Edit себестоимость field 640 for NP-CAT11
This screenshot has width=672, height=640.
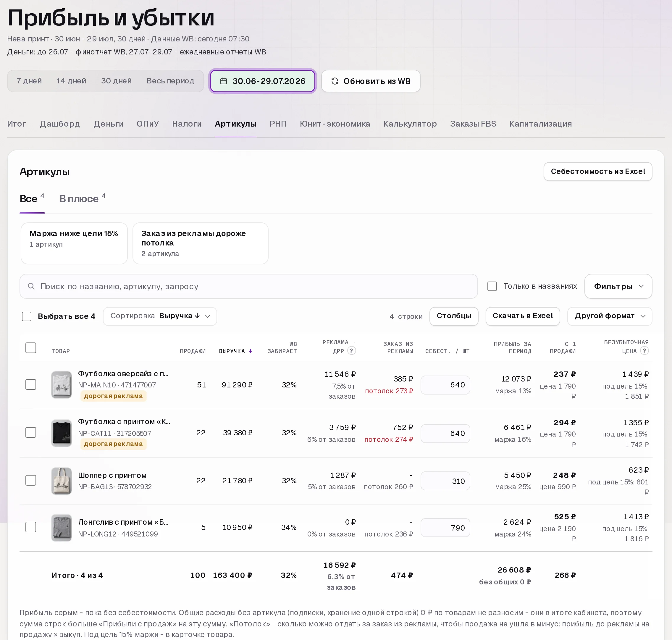(x=445, y=434)
